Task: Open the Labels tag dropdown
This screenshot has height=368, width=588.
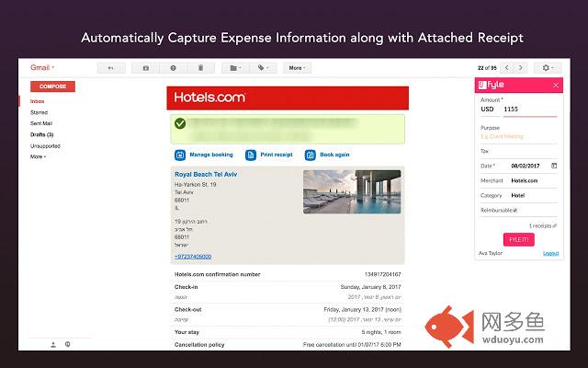Action: tap(265, 68)
